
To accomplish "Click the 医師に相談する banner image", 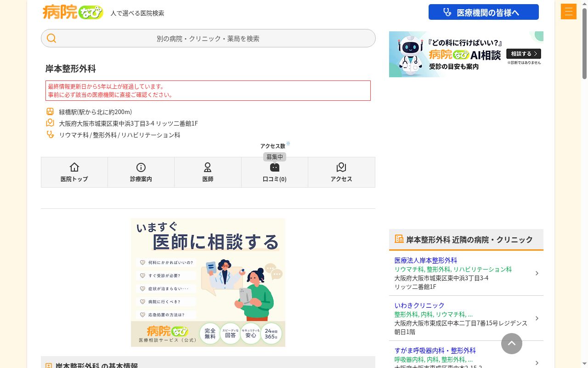I will [208, 282].
